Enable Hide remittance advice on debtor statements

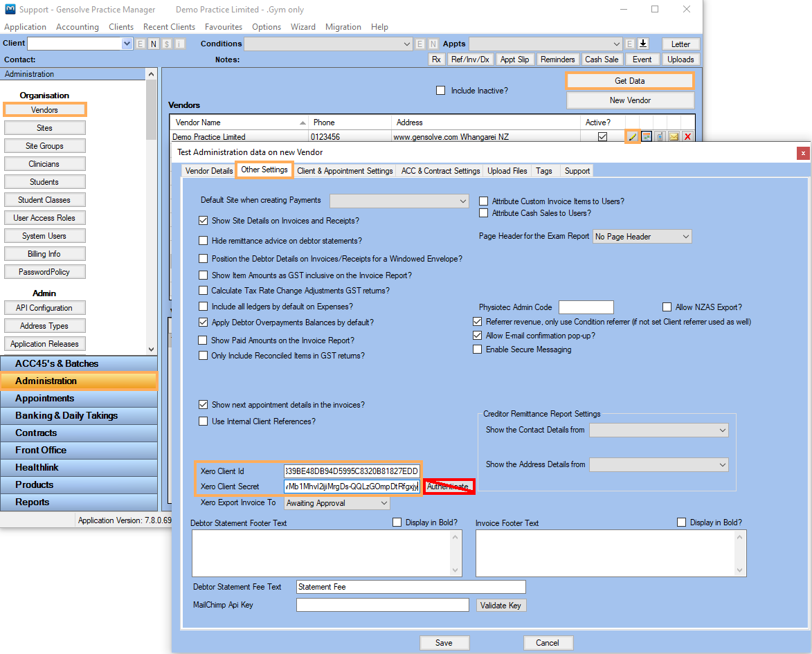(x=204, y=241)
